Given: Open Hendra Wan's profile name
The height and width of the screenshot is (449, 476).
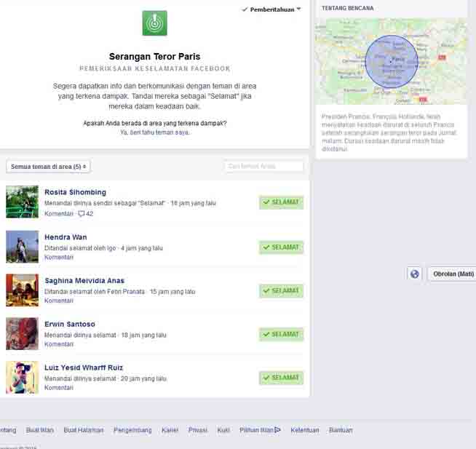Looking at the screenshot, I should point(66,237).
